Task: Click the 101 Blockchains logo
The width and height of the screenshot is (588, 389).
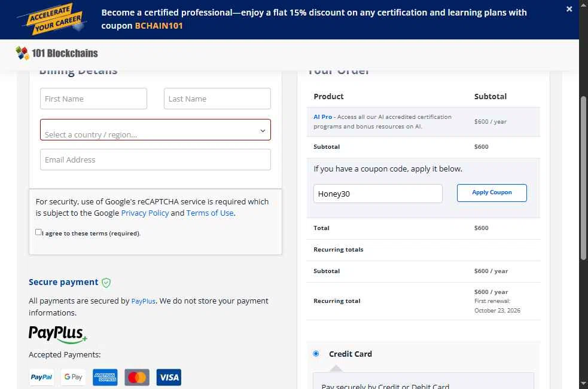Action: pyautogui.click(x=57, y=53)
